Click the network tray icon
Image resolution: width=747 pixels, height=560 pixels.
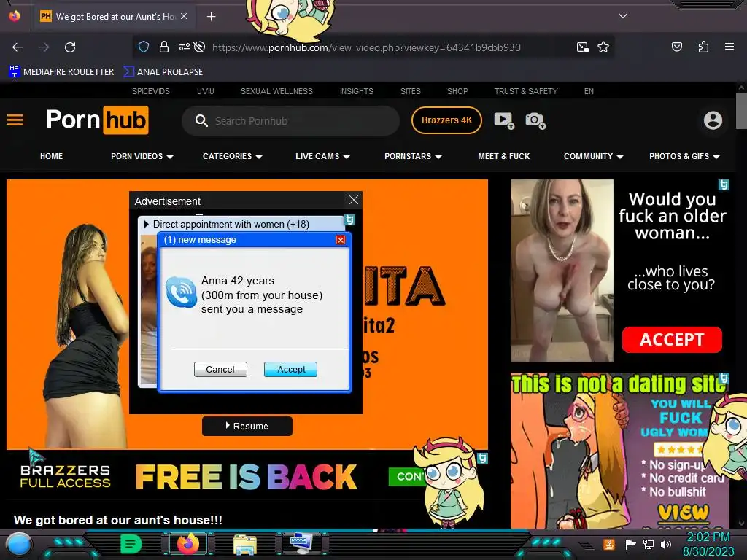[x=648, y=544]
